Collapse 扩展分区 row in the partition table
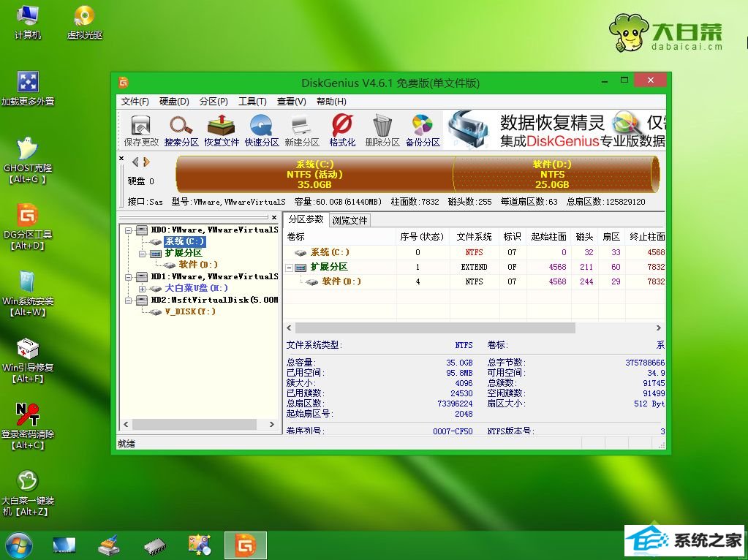 pyautogui.click(x=289, y=268)
